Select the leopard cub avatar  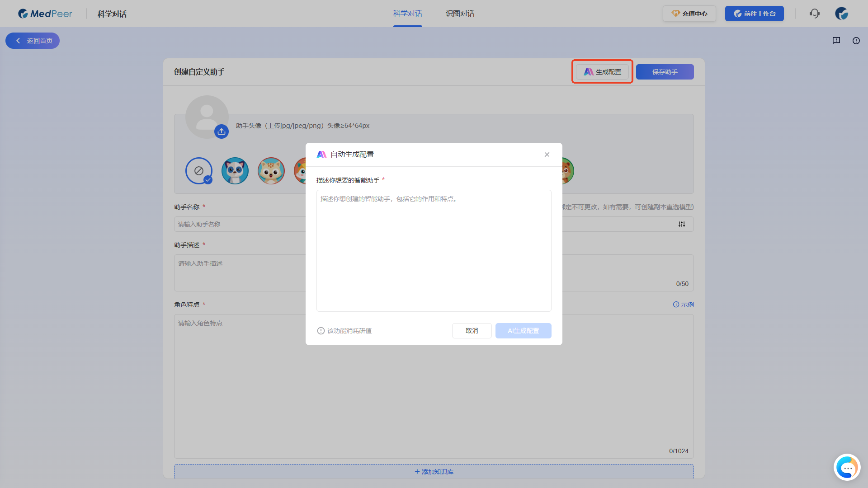(271, 171)
